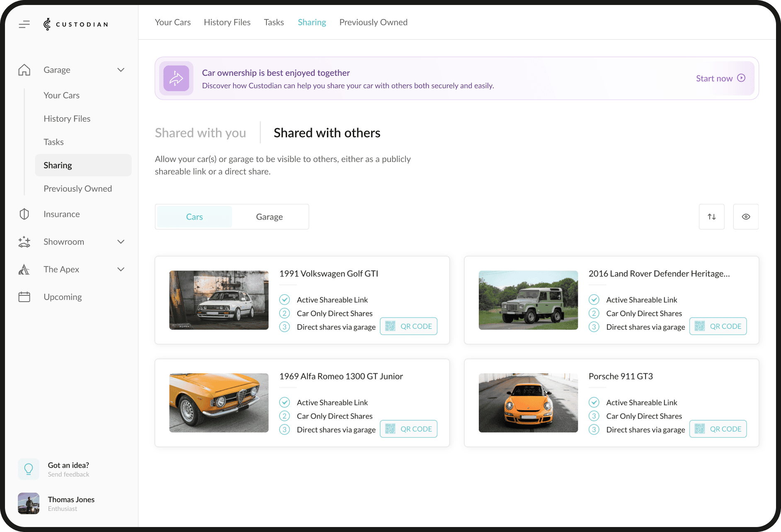Viewport: 781px width, 532px height.
Task: Click the 2016 Land Rover Defender Heritage title
Action: click(659, 273)
